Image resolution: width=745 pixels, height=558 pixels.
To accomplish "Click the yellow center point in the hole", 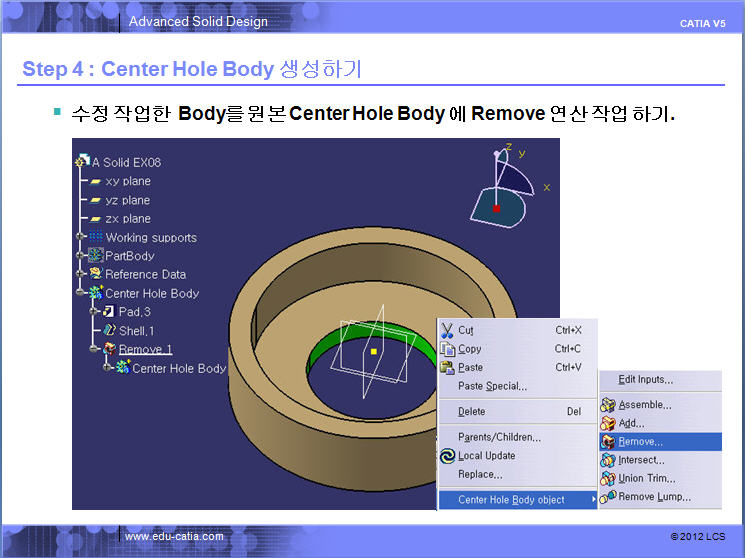I will click(373, 352).
